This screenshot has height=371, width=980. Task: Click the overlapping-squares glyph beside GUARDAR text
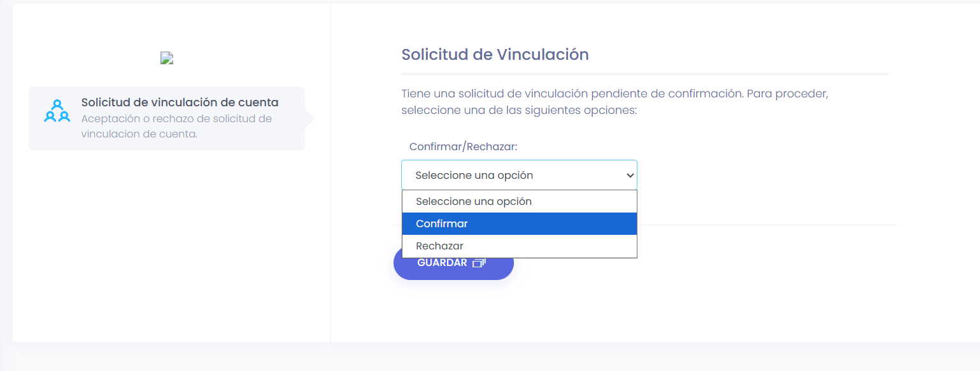pos(479,262)
